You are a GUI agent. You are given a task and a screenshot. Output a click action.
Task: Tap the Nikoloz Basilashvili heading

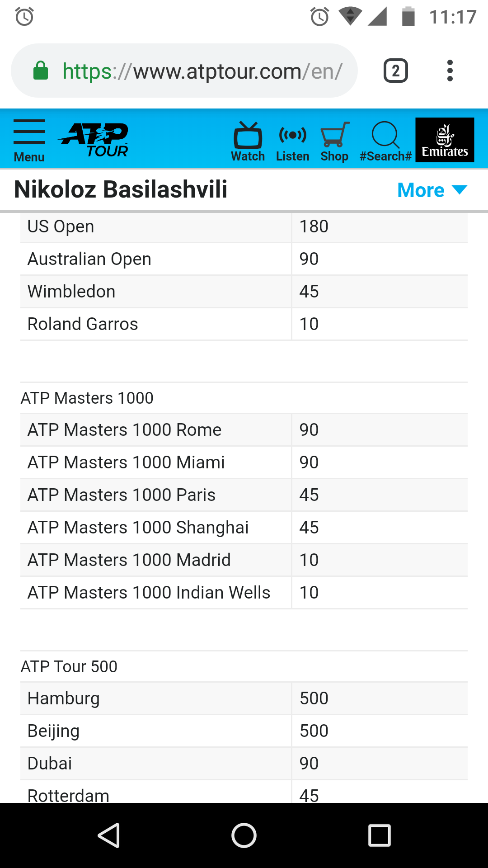tap(121, 189)
